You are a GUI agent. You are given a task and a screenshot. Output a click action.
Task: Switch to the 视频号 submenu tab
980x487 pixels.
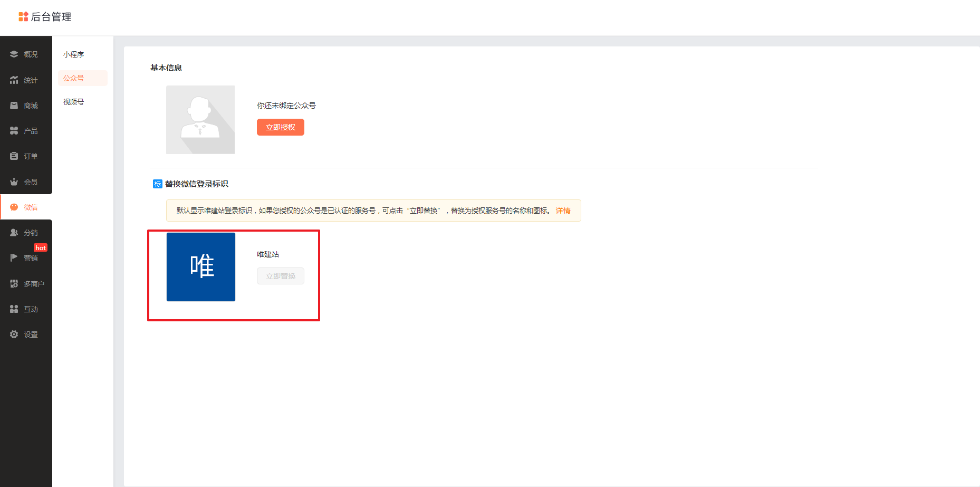(x=73, y=102)
